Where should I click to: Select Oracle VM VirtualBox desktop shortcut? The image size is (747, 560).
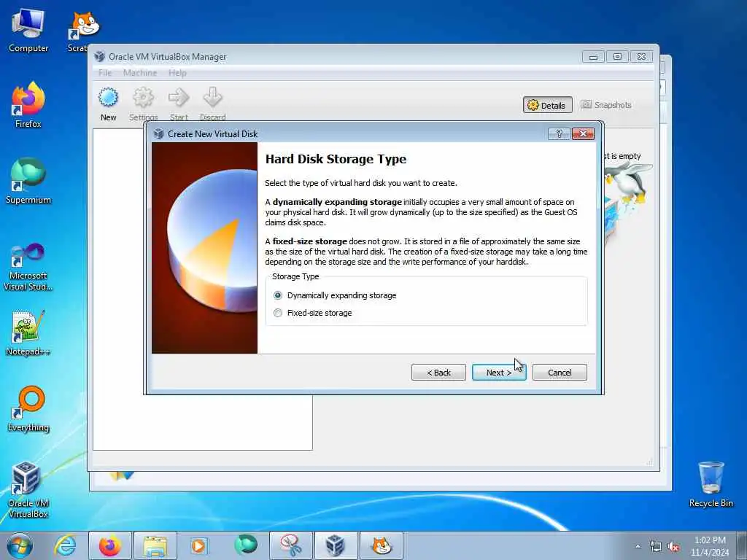28,489
